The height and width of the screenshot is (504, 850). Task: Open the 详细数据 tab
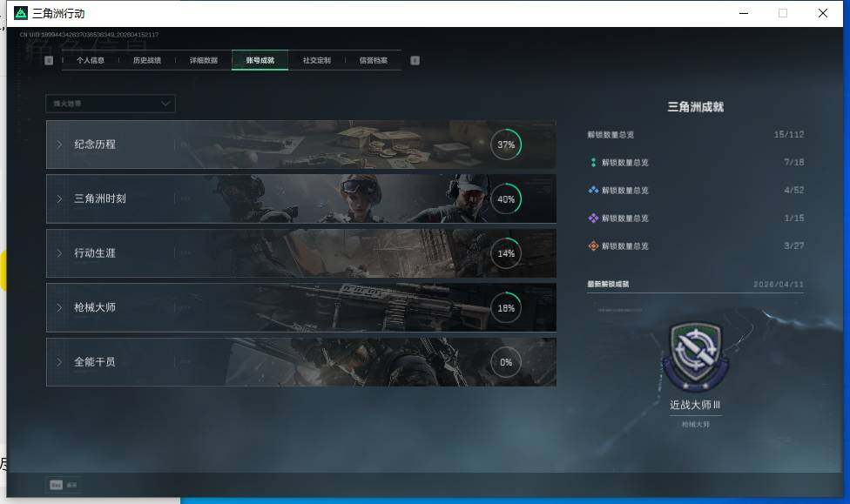(x=204, y=60)
